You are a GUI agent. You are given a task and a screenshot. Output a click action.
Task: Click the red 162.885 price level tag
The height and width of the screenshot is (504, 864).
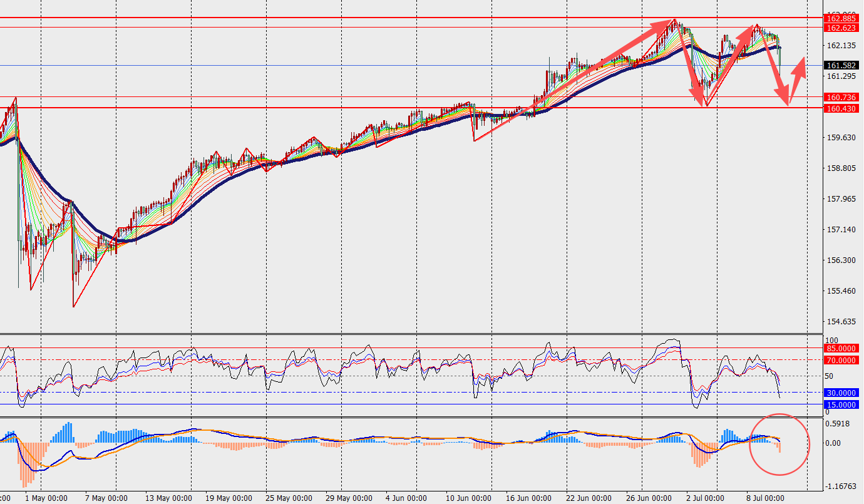[x=841, y=19]
